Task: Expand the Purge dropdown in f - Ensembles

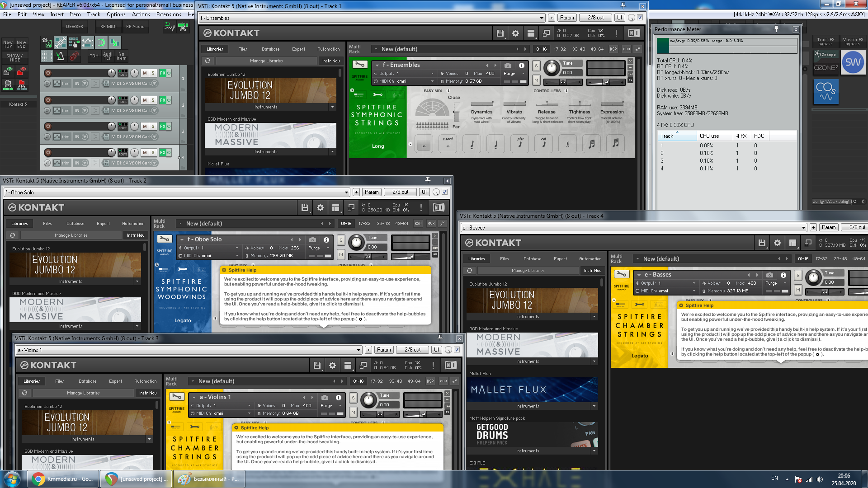Action: pyautogui.click(x=515, y=73)
